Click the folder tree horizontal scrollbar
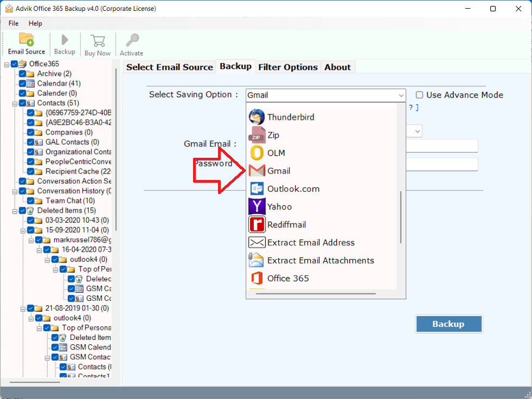Screen dimensions: 532x399 coord(35,382)
